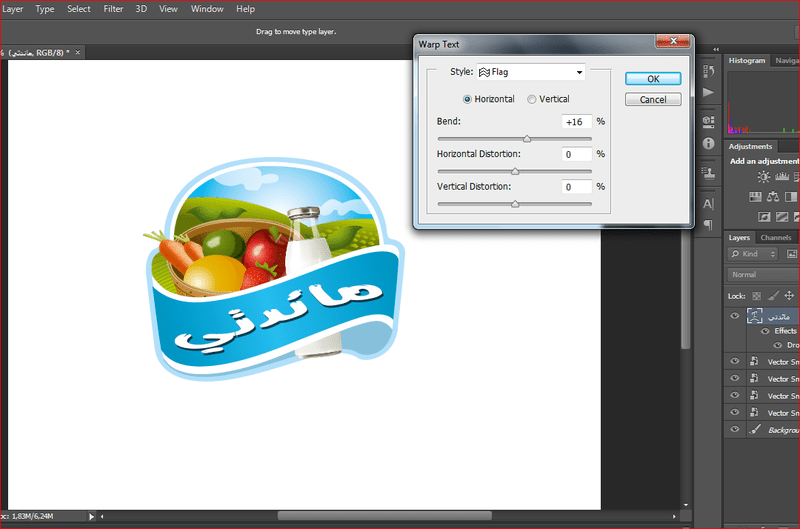This screenshot has height=529, width=800.
Task: Add a Brightness/Contrast adjustment
Action: click(764, 177)
